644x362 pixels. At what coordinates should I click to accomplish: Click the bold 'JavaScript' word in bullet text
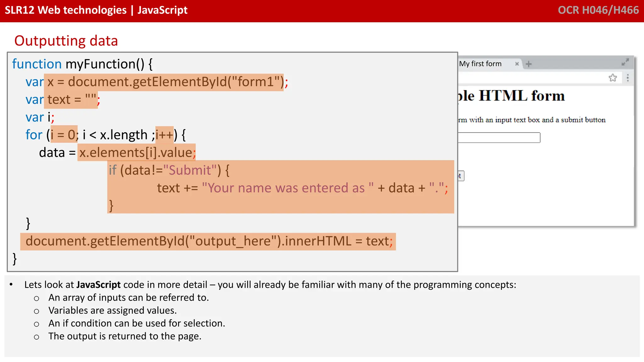(x=98, y=285)
